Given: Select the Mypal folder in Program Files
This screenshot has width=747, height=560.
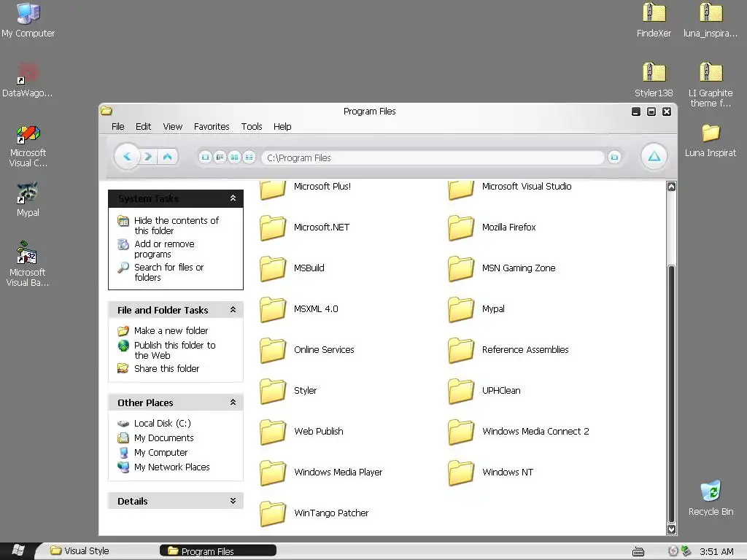Looking at the screenshot, I should pos(476,309).
